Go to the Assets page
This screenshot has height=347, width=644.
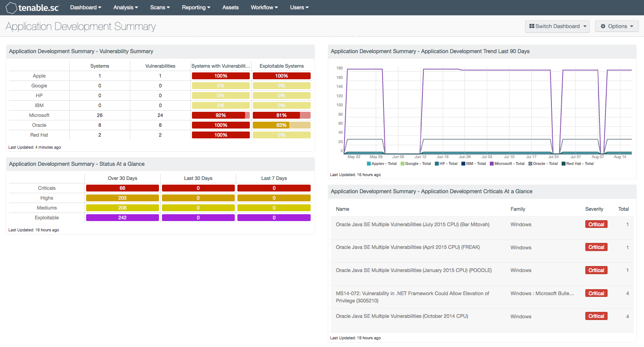coord(231,7)
